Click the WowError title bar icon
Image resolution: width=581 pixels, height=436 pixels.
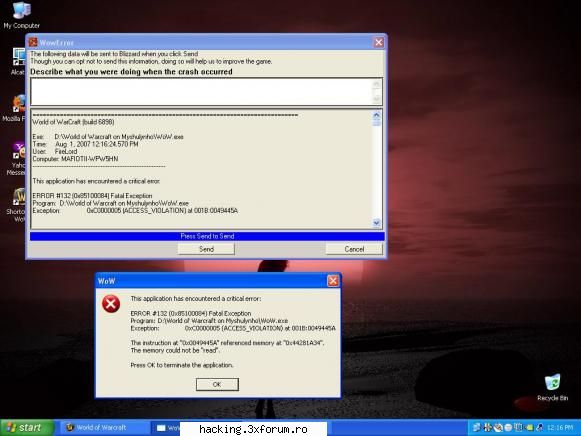coord(33,42)
